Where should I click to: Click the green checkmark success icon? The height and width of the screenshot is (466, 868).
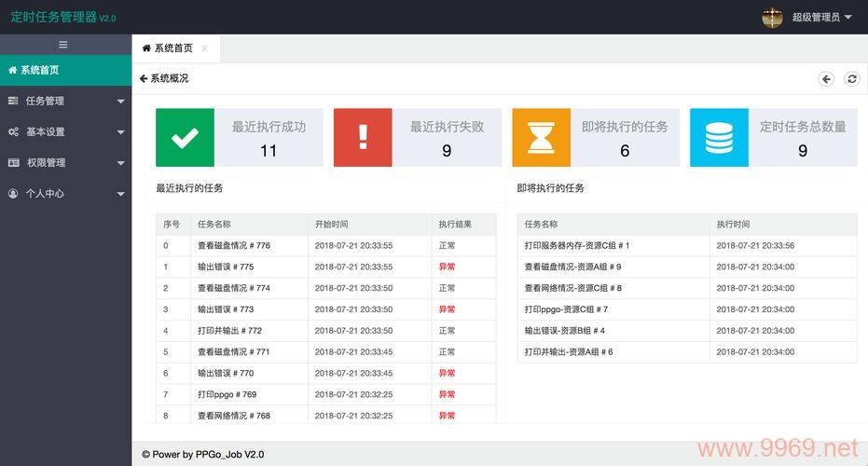pos(185,137)
